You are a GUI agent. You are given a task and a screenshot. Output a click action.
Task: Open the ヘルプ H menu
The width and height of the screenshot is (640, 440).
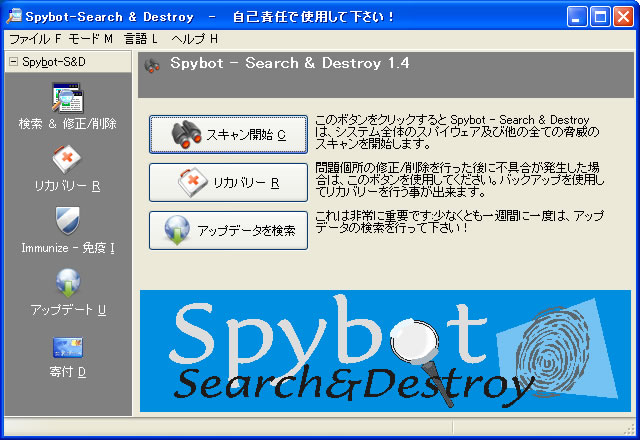click(x=195, y=39)
